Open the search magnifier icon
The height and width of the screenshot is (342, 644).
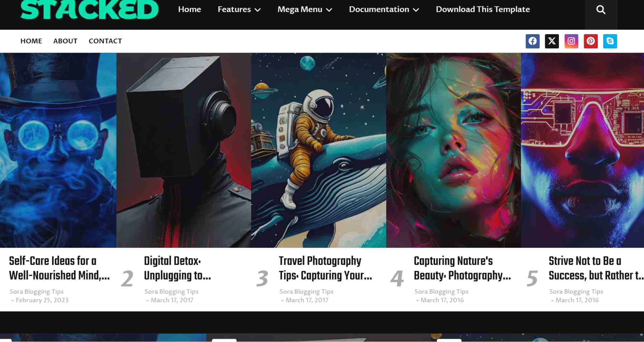point(601,10)
